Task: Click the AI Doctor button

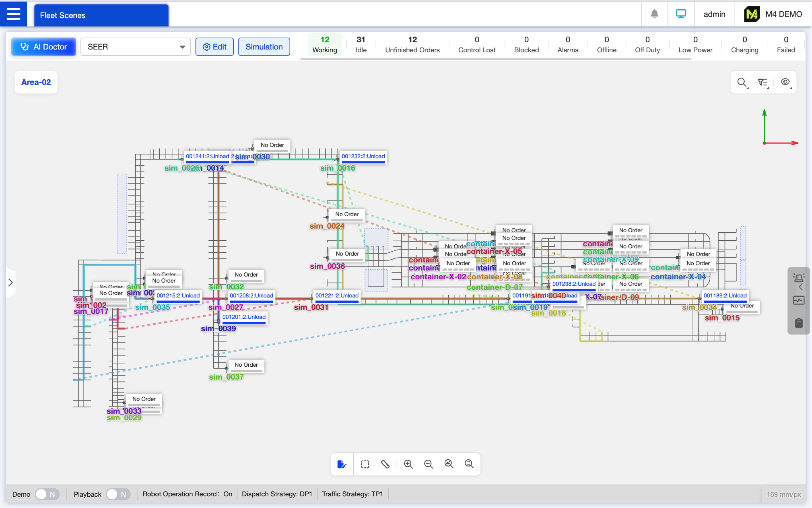Action: click(x=43, y=47)
